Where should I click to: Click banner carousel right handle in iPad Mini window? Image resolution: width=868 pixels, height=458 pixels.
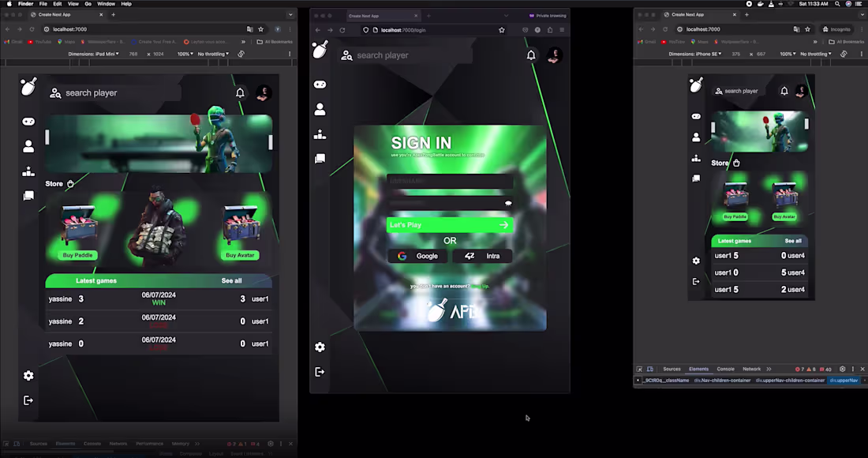270,142
